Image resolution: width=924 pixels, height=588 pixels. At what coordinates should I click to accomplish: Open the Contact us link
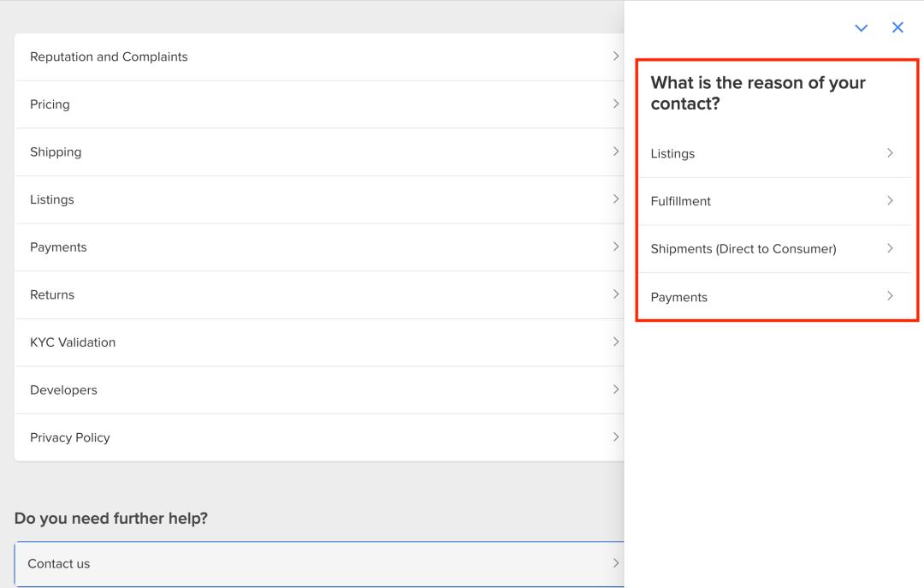[x=59, y=564]
